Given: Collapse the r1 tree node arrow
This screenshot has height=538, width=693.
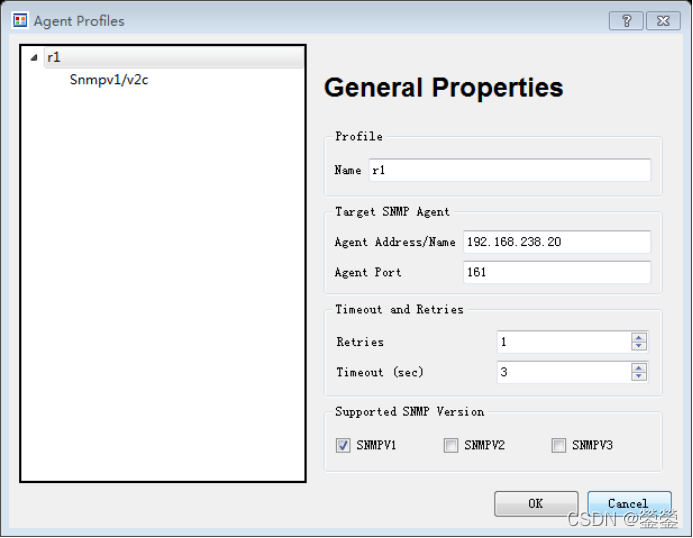Looking at the screenshot, I should pos(34,57).
